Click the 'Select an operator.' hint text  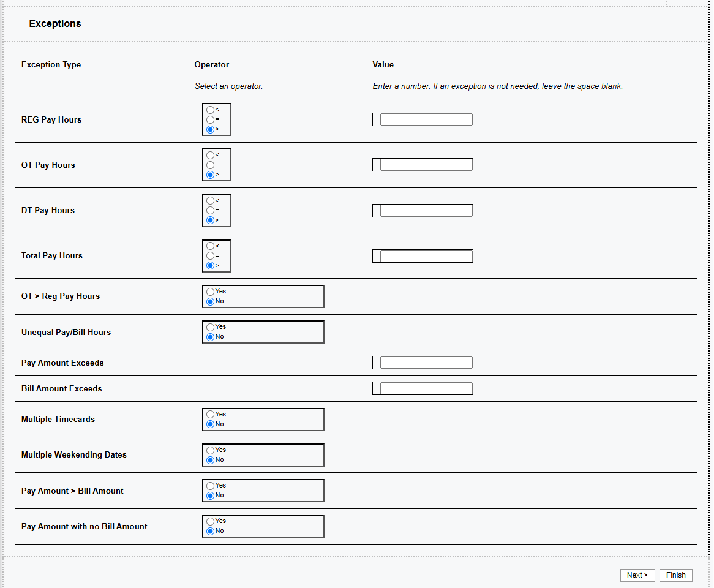tap(228, 86)
